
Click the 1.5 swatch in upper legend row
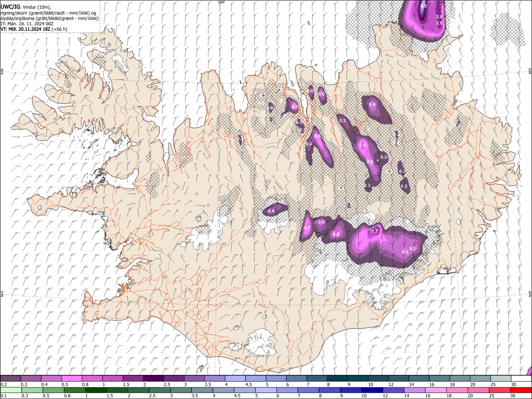133,379
